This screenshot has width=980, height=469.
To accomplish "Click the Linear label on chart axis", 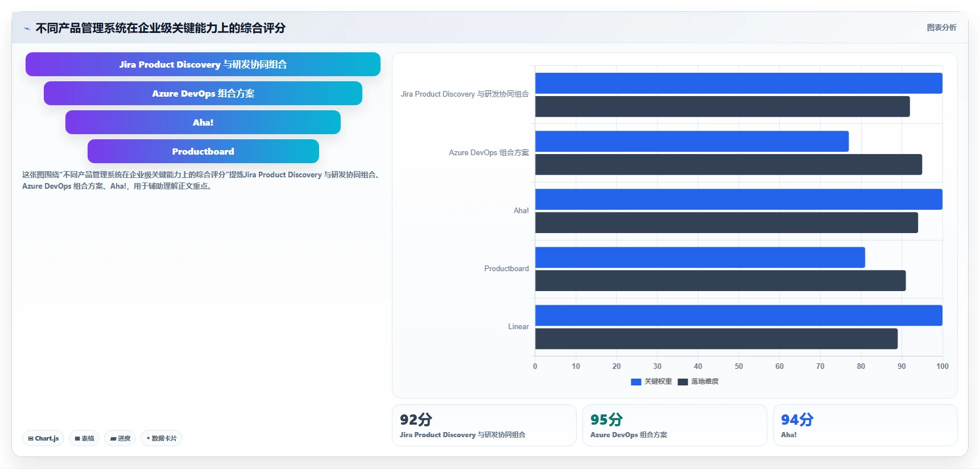I will pos(518,326).
